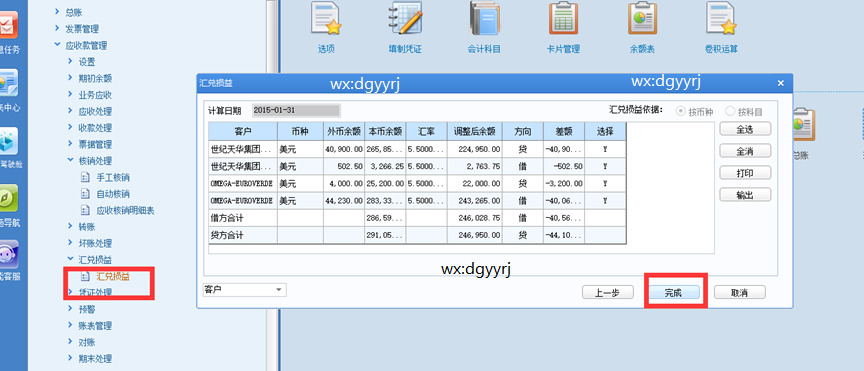Expand the 总账 tree node chevron
Viewport: 864px width, 371px height.
coord(57,12)
